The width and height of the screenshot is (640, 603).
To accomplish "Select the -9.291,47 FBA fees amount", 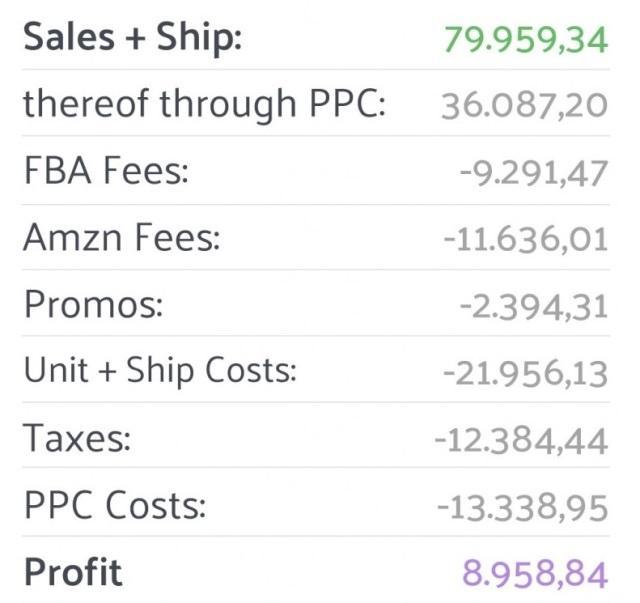I will 533,174.
